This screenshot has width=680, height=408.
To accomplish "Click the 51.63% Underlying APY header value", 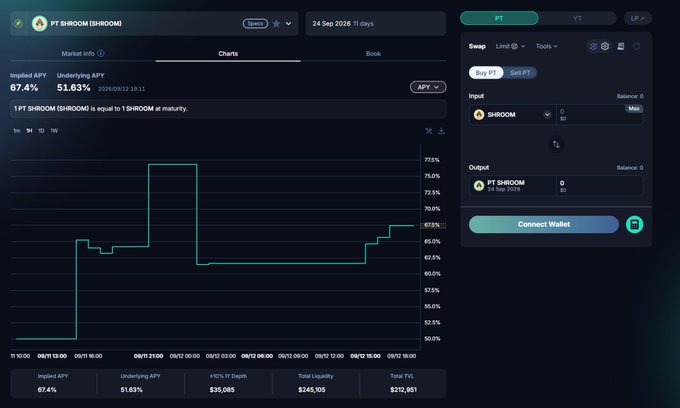I will [x=74, y=88].
